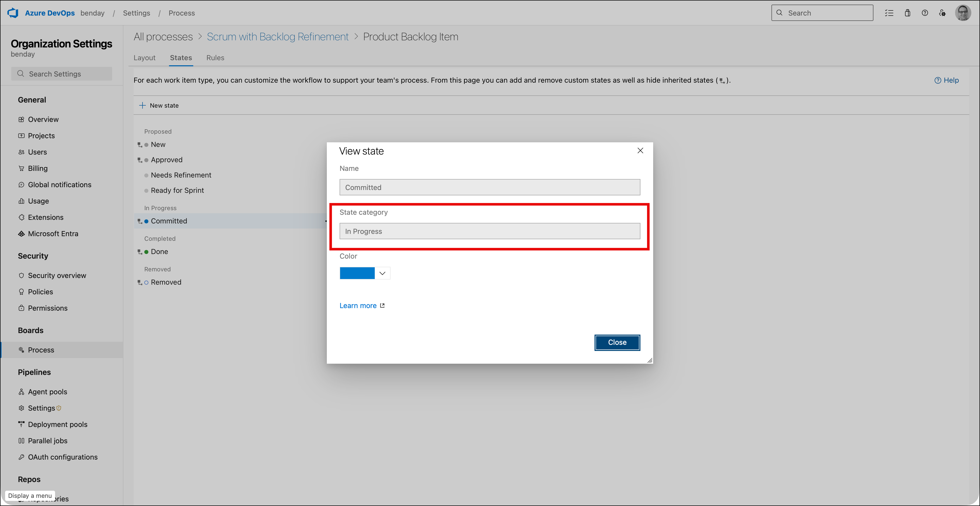Click the checklist icon in the top bar
This screenshot has height=506, width=980.
pos(889,12)
